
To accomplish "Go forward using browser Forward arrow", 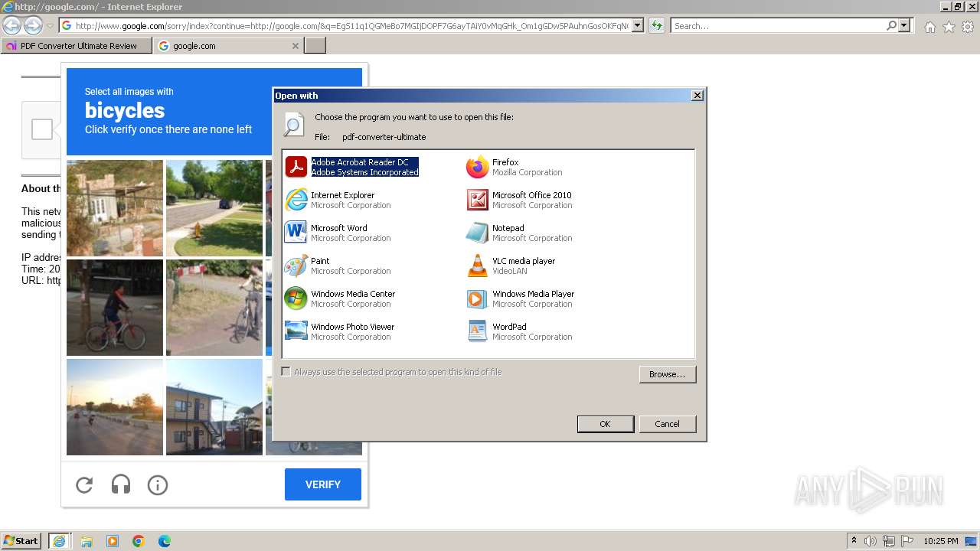I will point(33,26).
